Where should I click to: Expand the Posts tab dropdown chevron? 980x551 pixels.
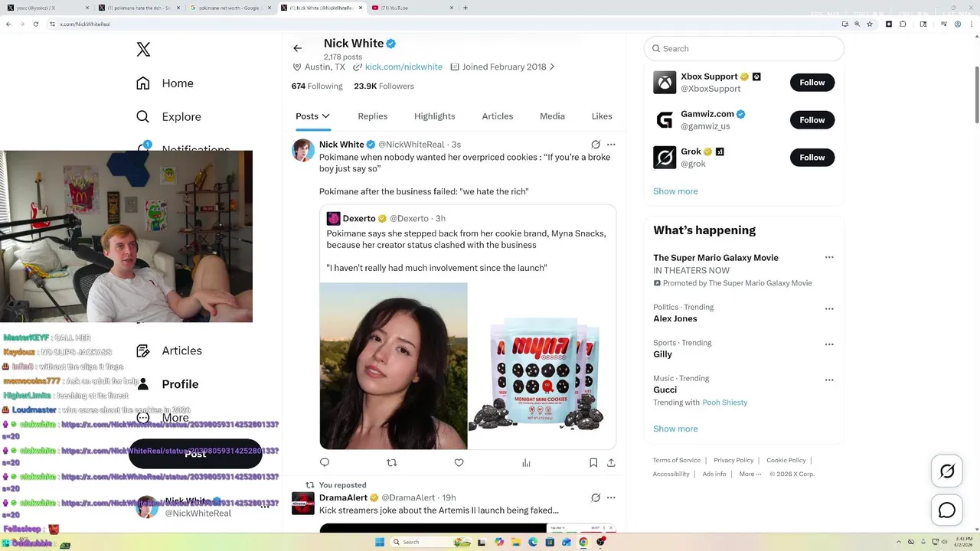point(326,116)
